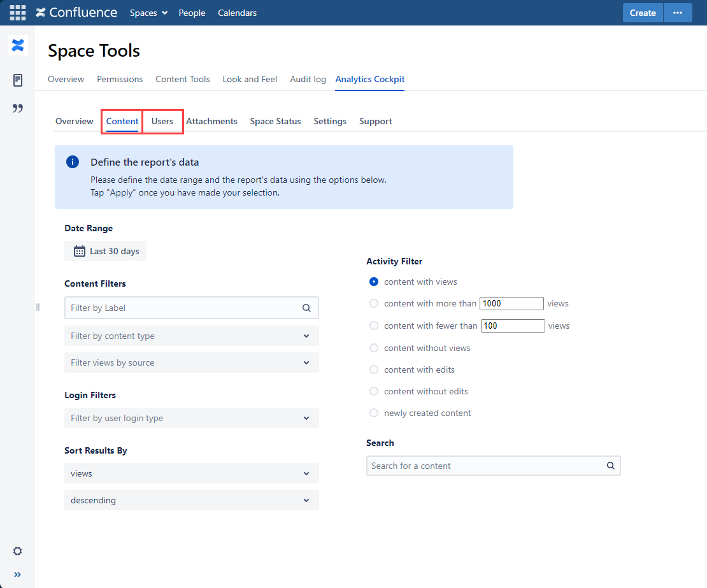Open 'Filter by user login type' dropdown
Screen dimensions: 707x588
point(191,418)
